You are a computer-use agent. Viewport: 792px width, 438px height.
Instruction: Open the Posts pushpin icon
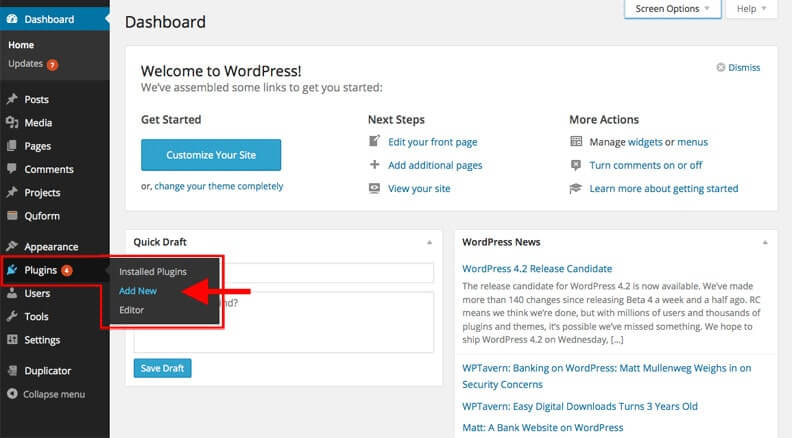tap(12, 99)
